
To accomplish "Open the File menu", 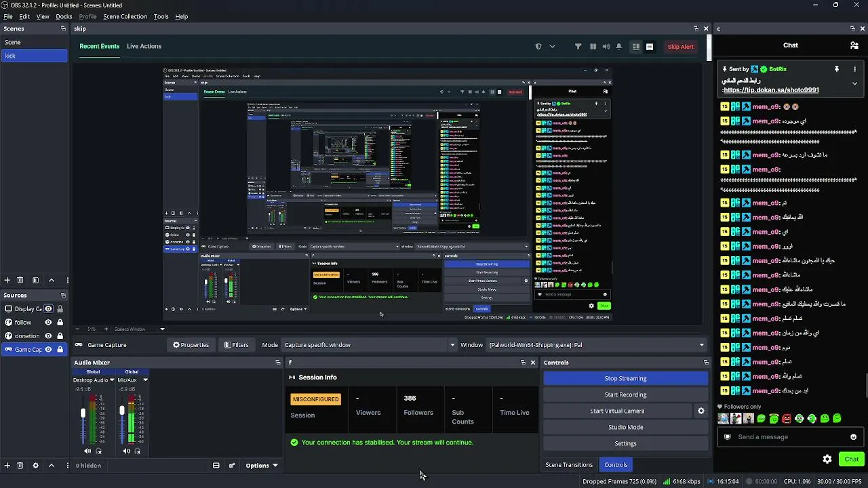I will click(8, 16).
